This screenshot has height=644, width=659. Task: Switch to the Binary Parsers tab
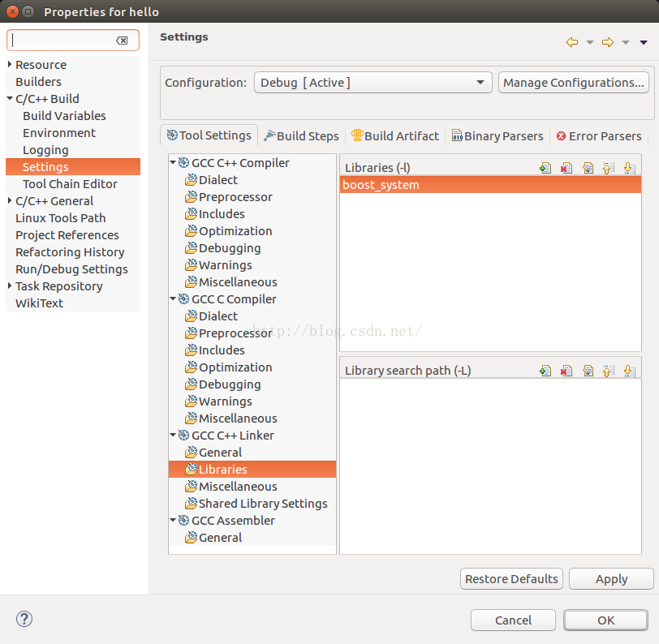click(497, 135)
